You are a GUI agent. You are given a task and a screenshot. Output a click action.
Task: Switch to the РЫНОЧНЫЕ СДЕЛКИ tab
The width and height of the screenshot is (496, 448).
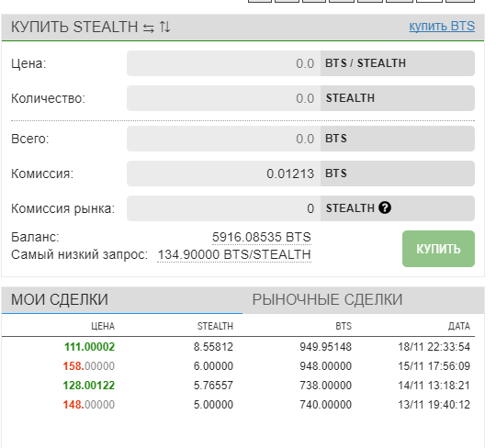(327, 299)
